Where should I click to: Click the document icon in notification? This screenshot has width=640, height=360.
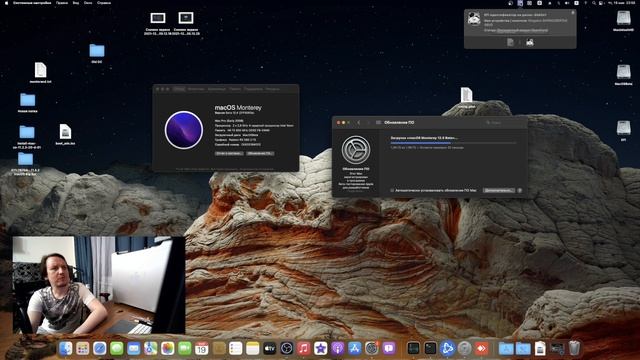pyautogui.click(x=510, y=42)
